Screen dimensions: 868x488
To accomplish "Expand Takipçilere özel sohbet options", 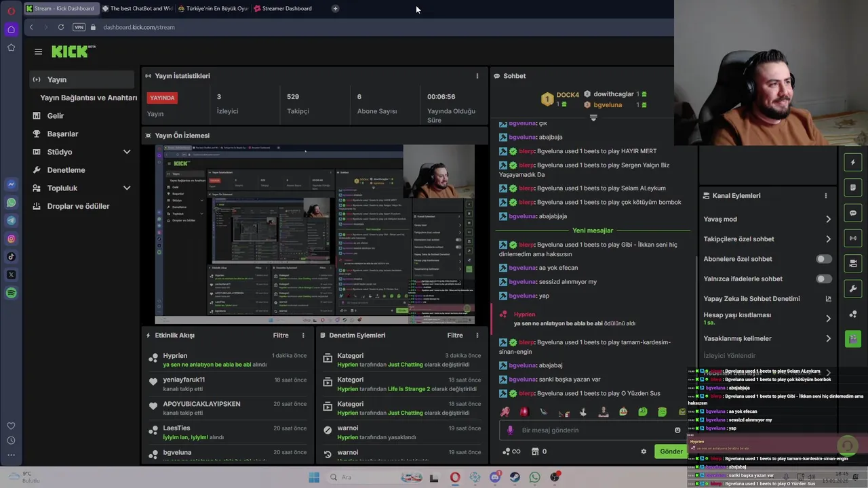I will pyautogui.click(x=828, y=239).
